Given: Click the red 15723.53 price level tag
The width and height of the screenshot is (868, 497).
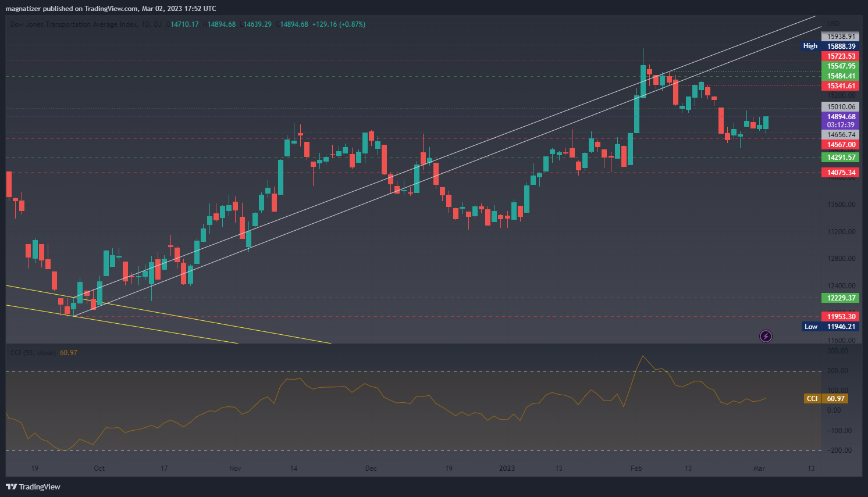Looking at the screenshot, I should 841,56.
